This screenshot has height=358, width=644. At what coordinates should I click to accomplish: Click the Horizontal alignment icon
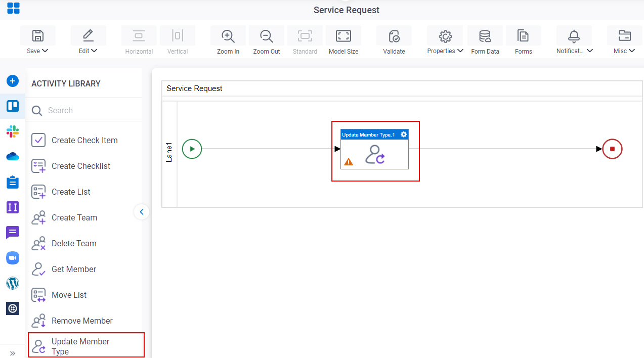point(139,36)
